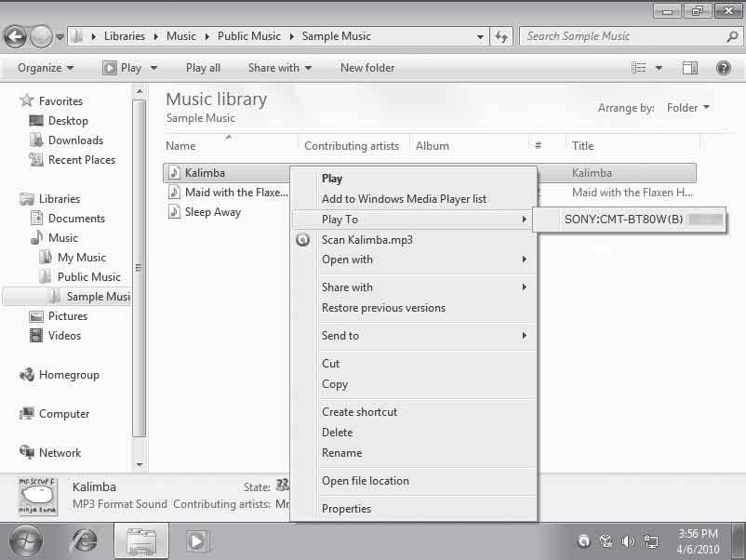Open the Videos library

[x=55, y=336]
